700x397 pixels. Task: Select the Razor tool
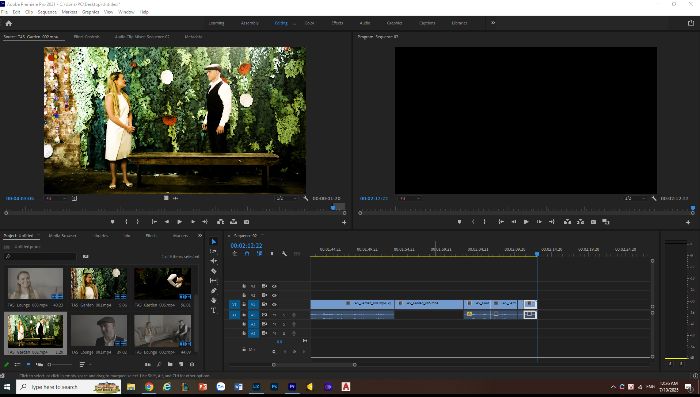coord(213,271)
